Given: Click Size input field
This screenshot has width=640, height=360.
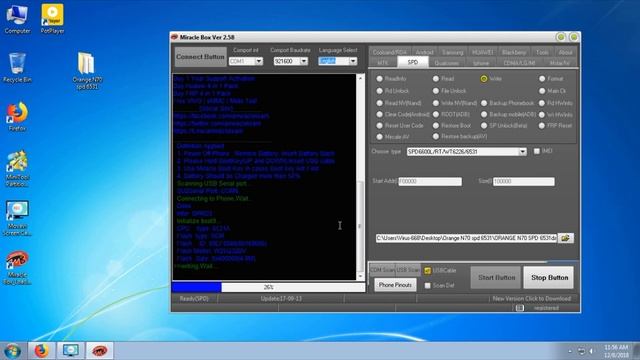Looking at the screenshot, I should (x=524, y=181).
